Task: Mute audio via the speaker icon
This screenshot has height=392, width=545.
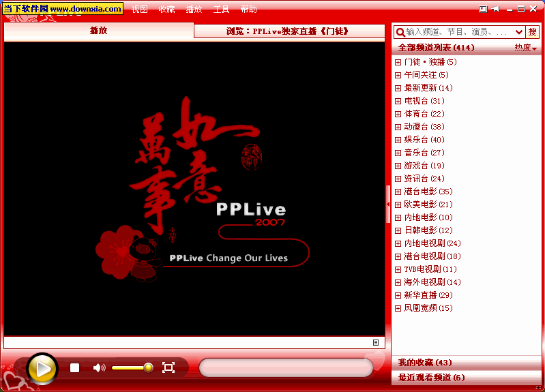Action: pos(99,367)
